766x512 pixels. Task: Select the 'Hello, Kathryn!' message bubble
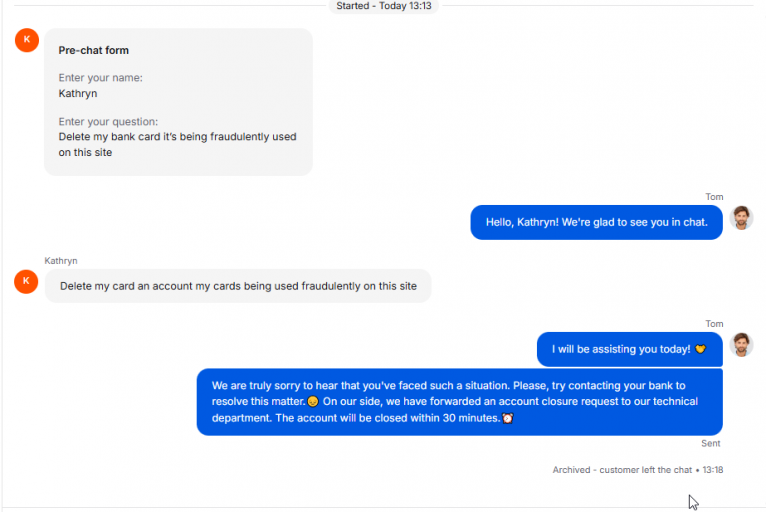[596, 222]
